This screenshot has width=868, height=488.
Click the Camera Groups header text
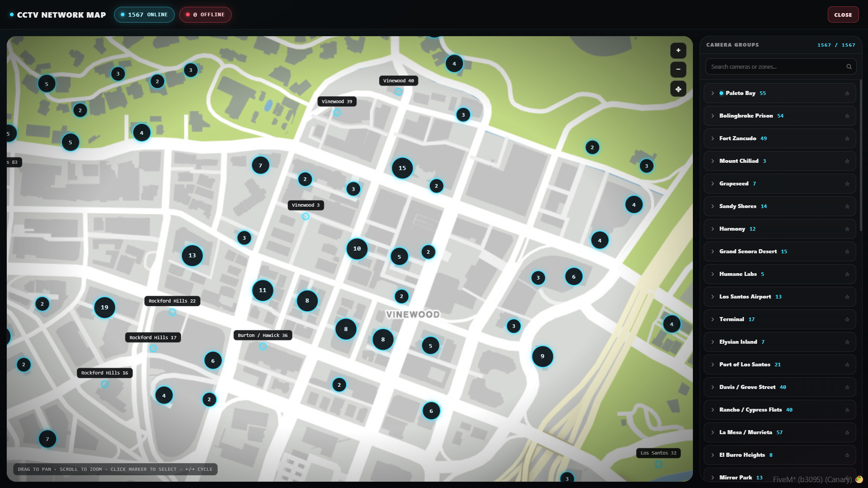coord(732,45)
